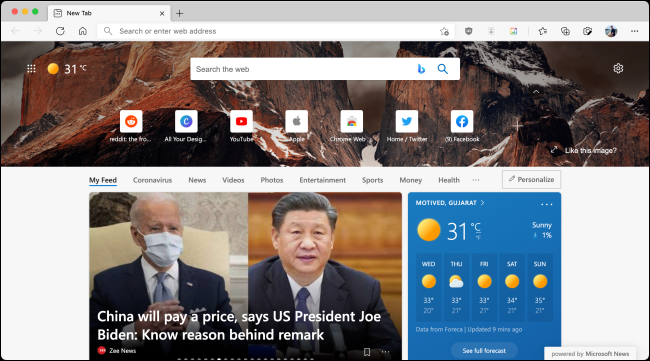The width and height of the screenshot is (650, 361).
Task: Click the 31°C weather in header
Action: click(x=67, y=69)
